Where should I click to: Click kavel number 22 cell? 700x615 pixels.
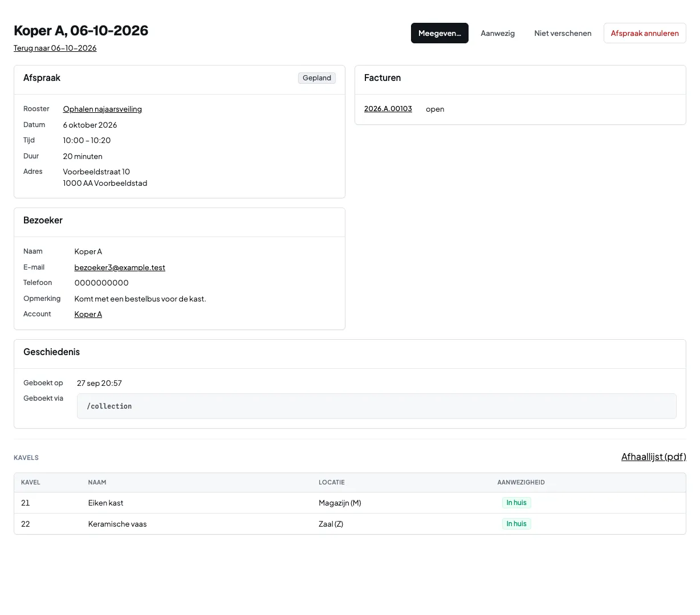pyautogui.click(x=26, y=524)
